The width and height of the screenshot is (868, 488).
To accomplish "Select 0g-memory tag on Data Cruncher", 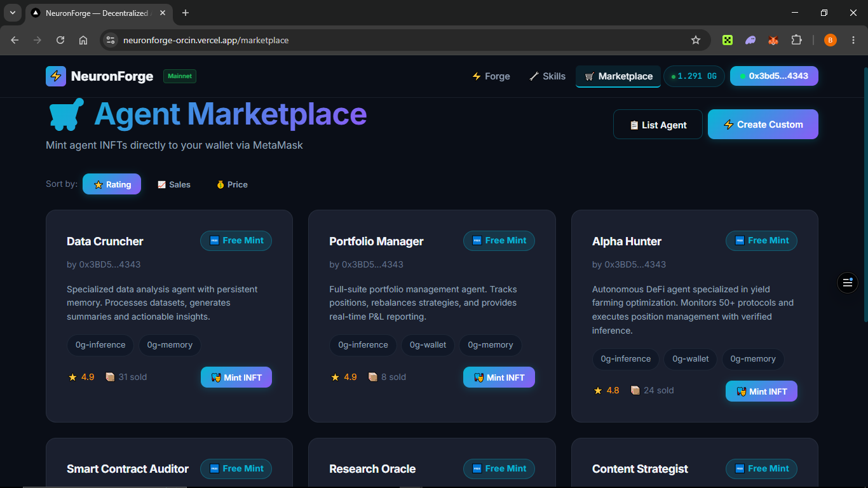I will (170, 345).
